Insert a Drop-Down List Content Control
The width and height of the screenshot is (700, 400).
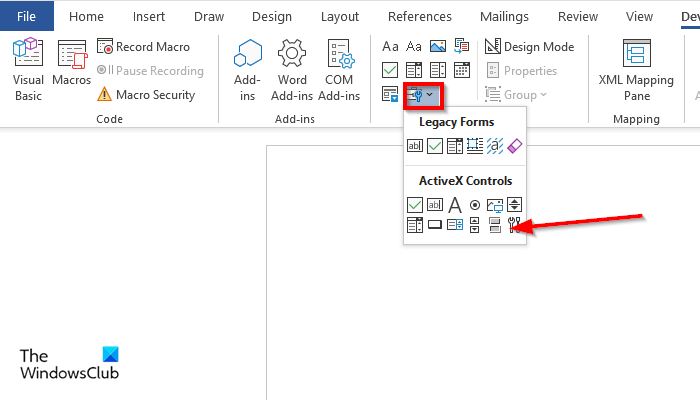(x=438, y=70)
